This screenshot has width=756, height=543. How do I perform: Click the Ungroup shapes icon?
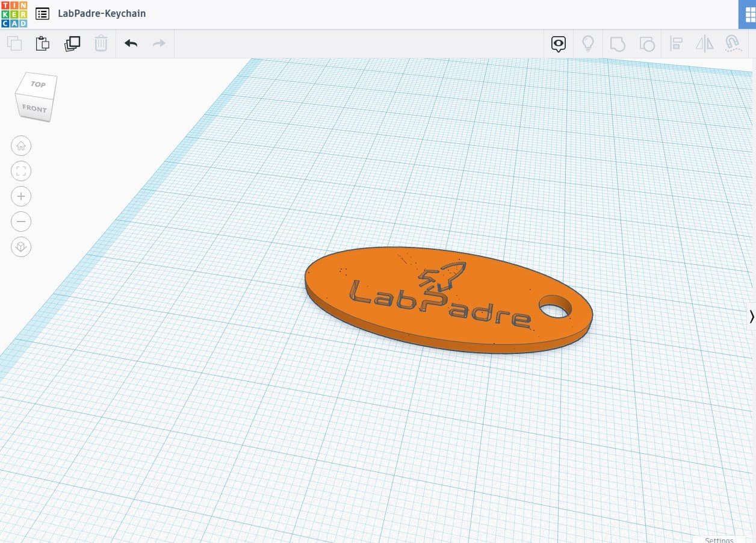646,43
